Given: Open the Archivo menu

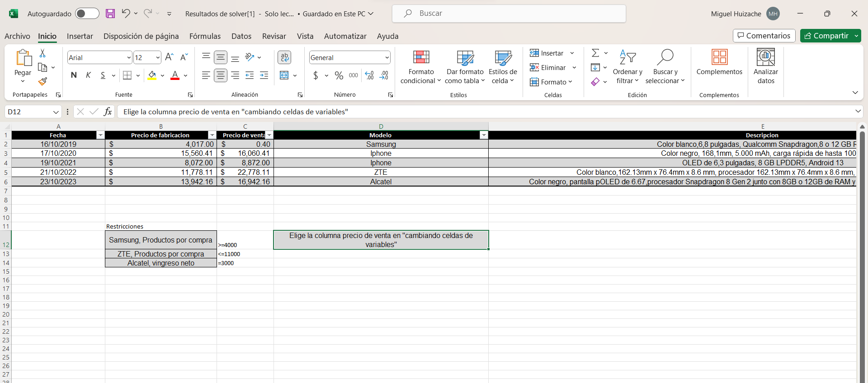Looking at the screenshot, I should [17, 36].
